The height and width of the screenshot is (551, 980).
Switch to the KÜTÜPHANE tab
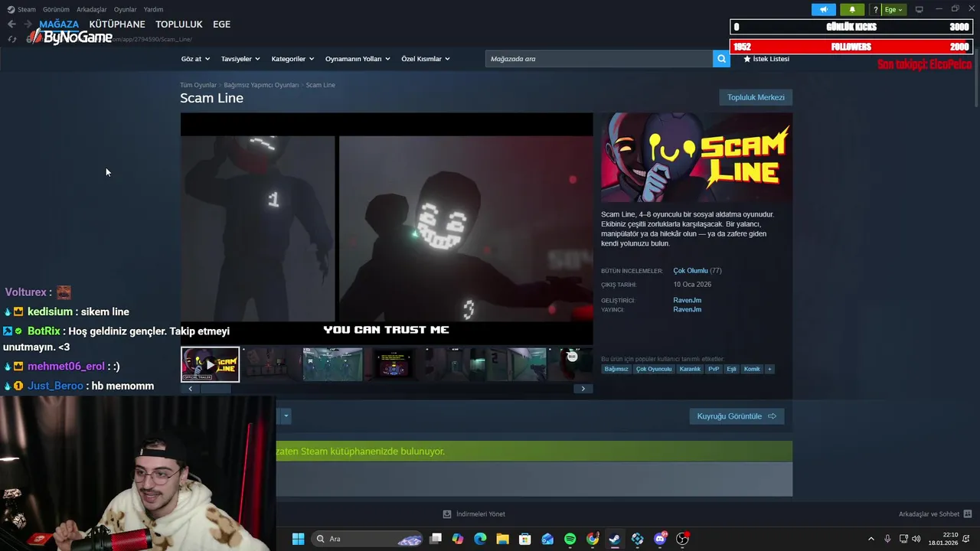(x=117, y=24)
